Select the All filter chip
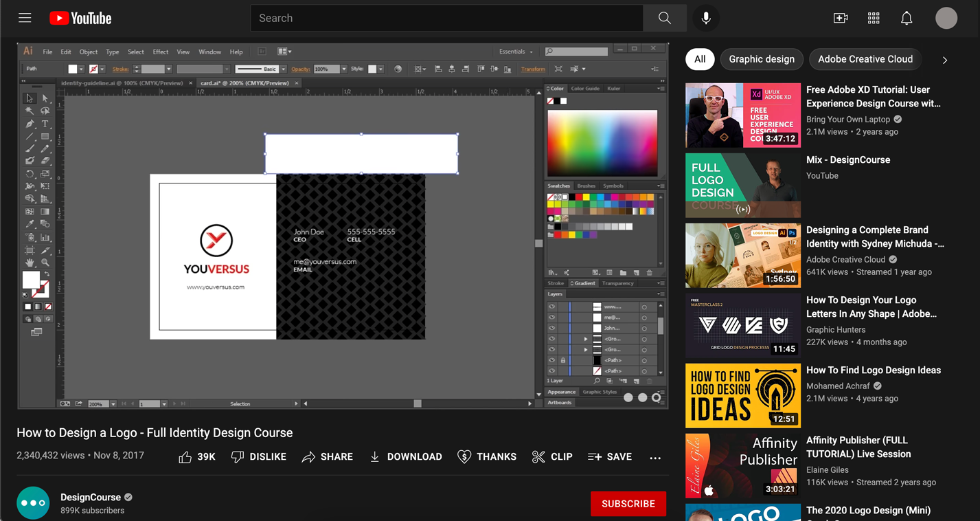 pyautogui.click(x=700, y=59)
